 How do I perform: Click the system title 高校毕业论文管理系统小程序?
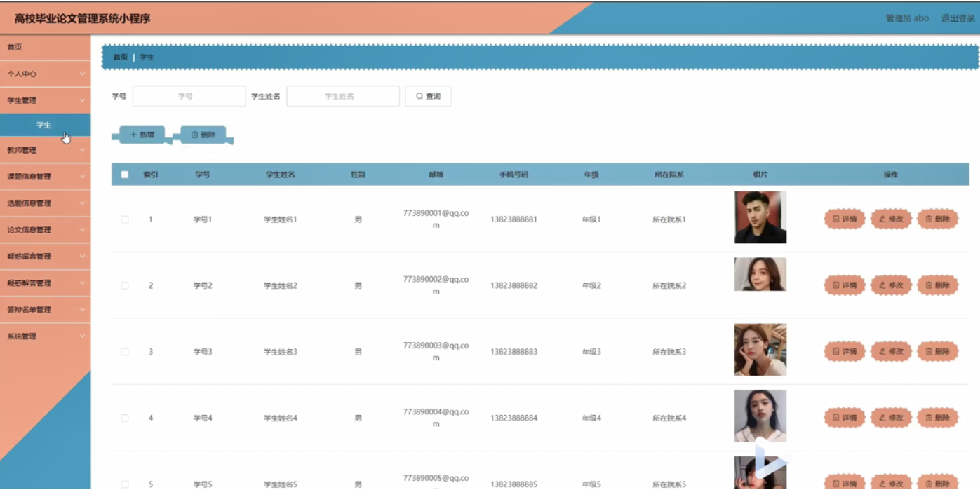coord(83,18)
